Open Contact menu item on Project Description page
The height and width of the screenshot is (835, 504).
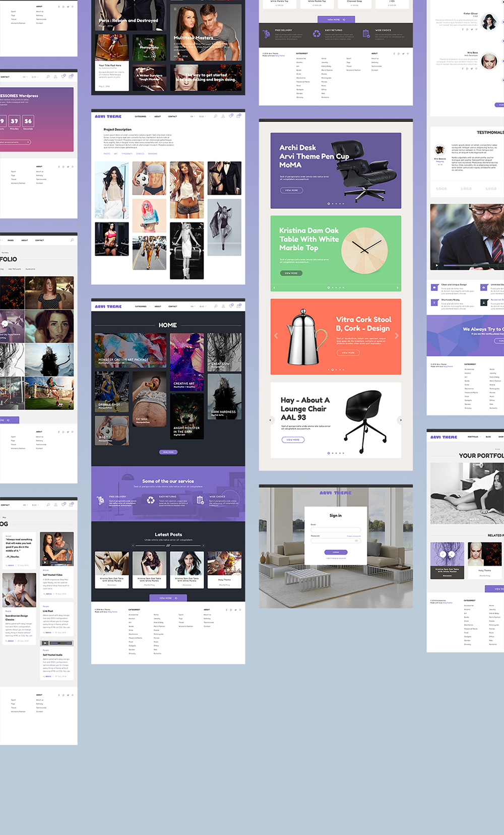172,116
